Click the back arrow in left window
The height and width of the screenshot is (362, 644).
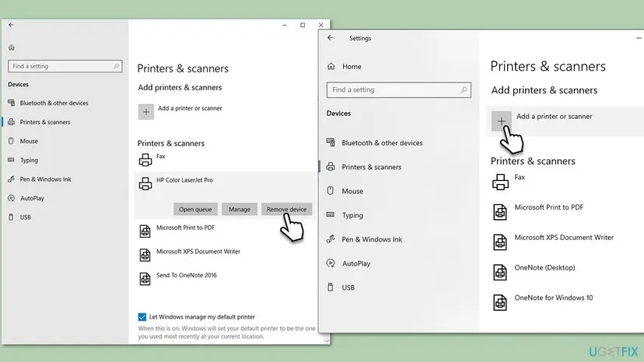(x=11, y=25)
